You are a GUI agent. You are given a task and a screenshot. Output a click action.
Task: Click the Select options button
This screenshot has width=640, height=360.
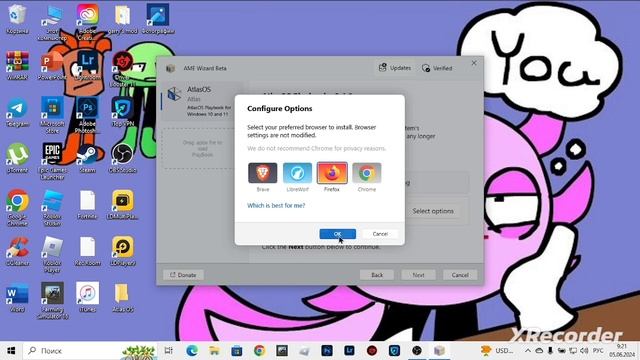click(433, 211)
